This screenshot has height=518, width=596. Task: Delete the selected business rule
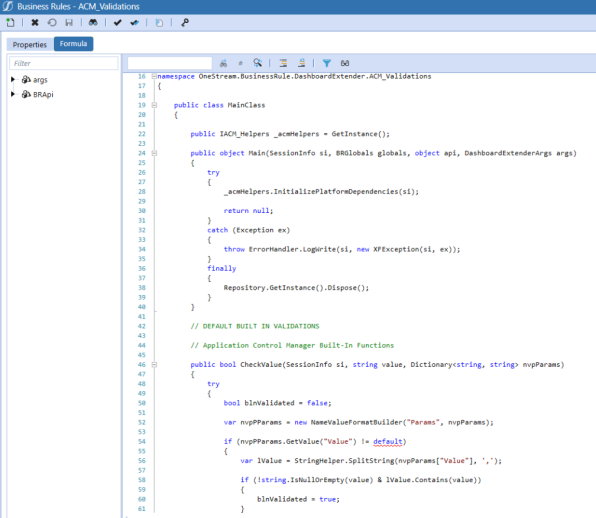click(35, 23)
